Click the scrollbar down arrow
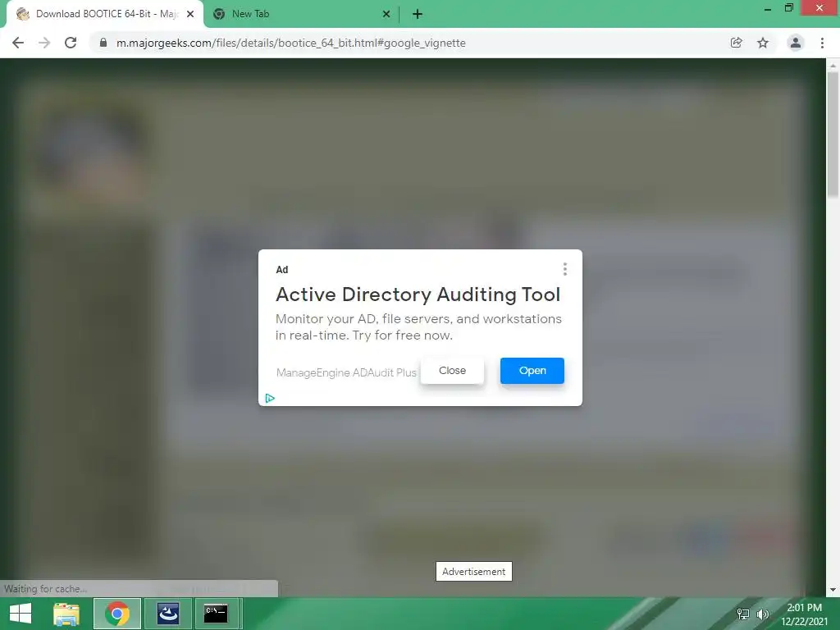Viewport: 840px width, 630px height. (833, 590)
